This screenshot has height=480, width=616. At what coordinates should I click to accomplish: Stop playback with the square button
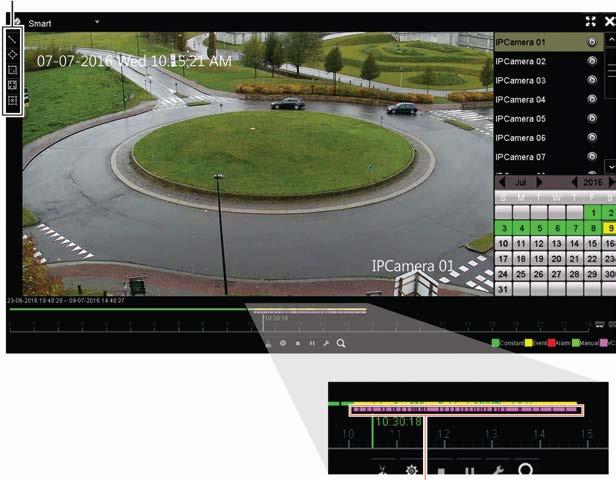tap(298, 343)
